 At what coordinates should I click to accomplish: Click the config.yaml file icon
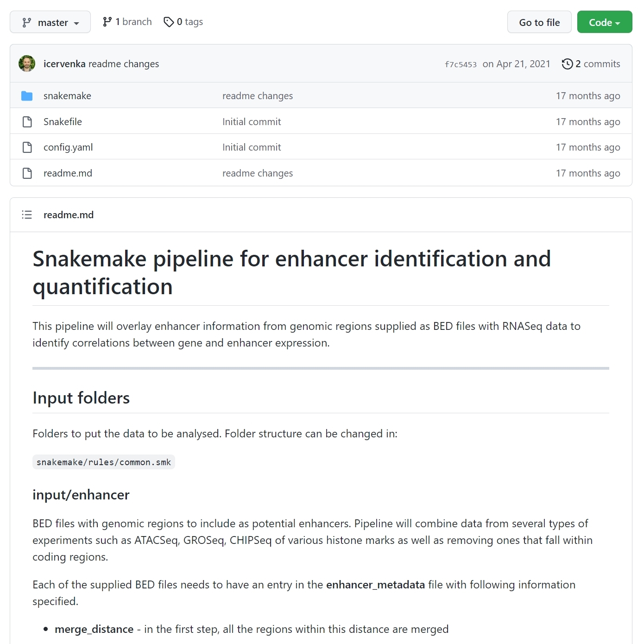pos(27,147)
